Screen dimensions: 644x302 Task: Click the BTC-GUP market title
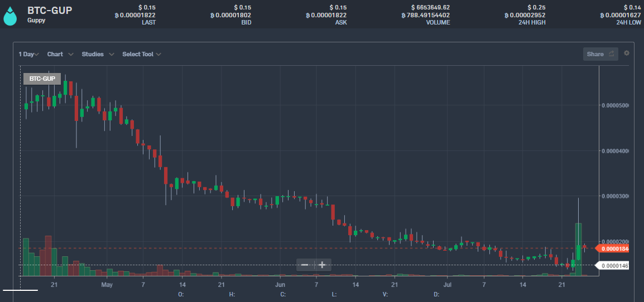pos(50,10)
